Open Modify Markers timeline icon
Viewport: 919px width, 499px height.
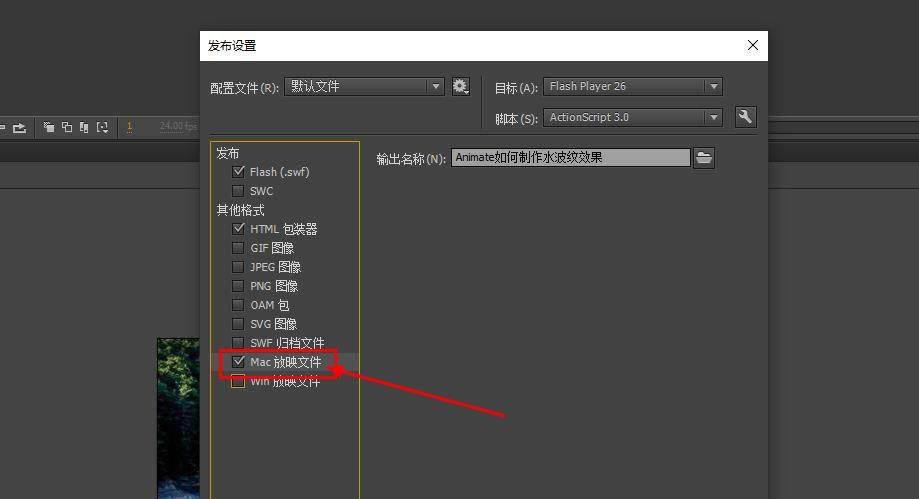click(103, 127)
